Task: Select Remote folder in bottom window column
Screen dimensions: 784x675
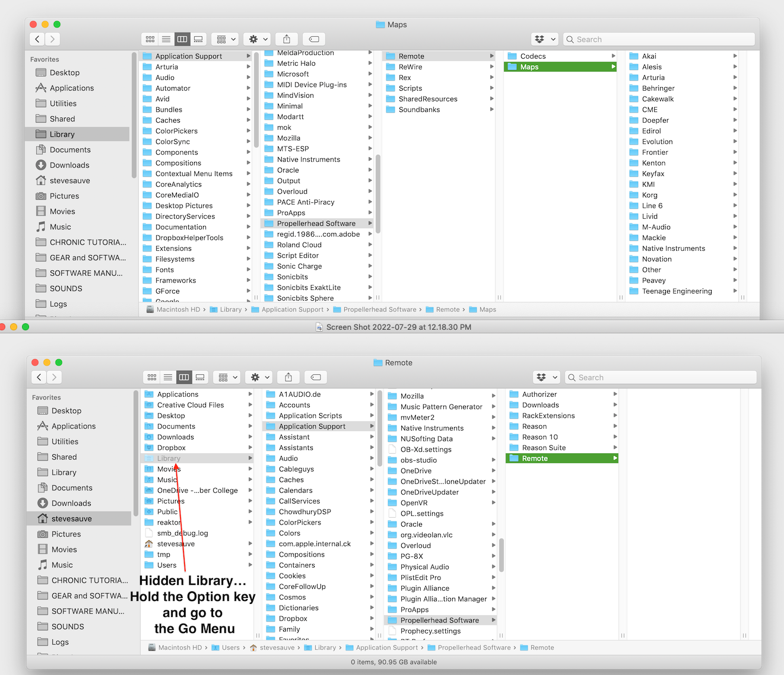Action: 562,459
